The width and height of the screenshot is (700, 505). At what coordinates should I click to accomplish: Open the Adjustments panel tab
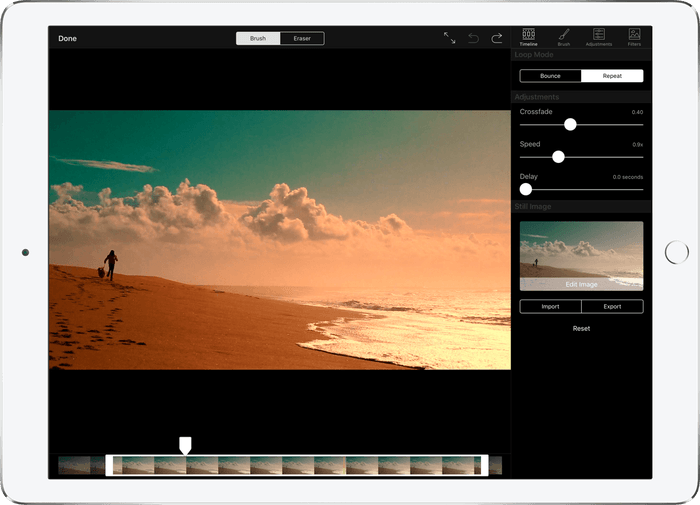click(x=599, y=37)
